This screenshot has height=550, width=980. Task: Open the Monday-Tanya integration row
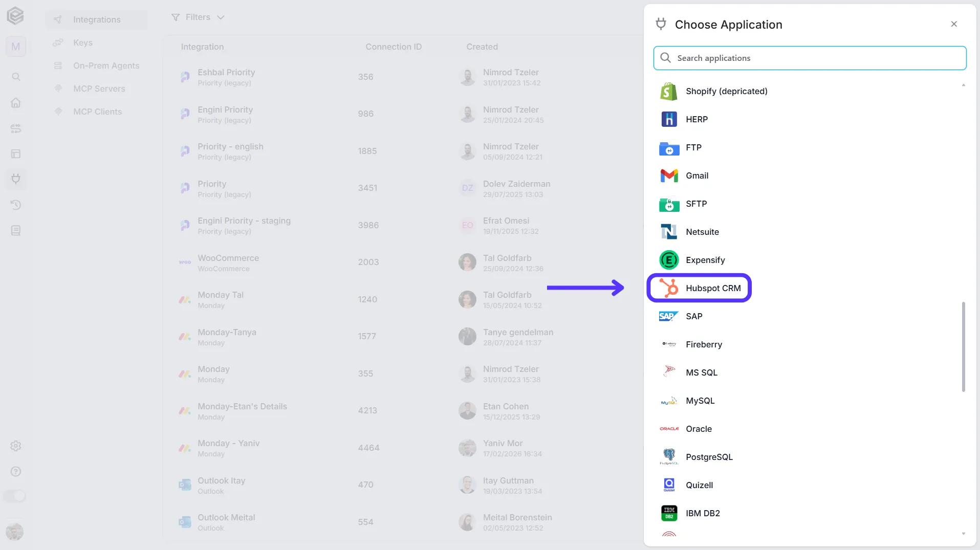(x=403, y=337)
